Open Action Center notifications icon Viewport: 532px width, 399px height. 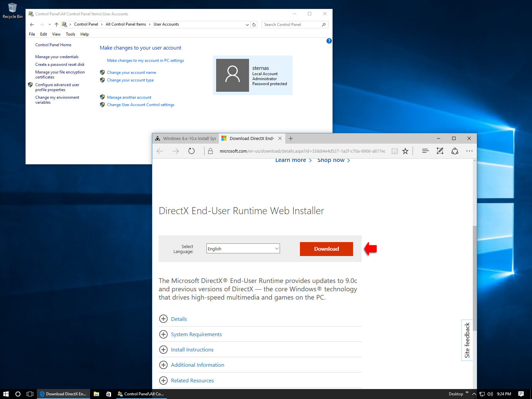[x=521, y=394]
